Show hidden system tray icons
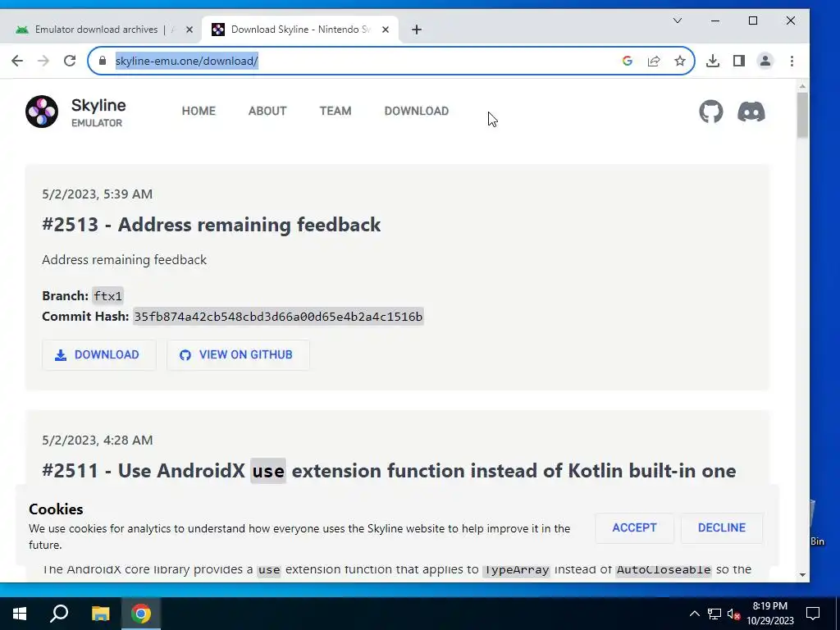This screenshot has width=840, height=630. coord(694,614)
